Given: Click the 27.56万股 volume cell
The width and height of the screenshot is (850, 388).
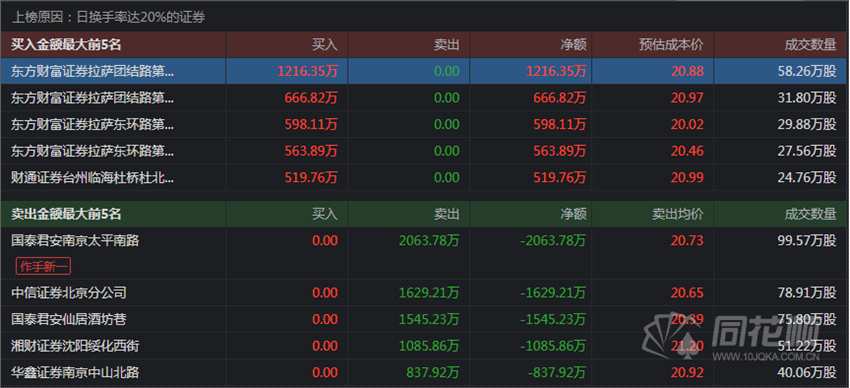Looking at the screenshot, I should pyautogui.click(x=807, y=151).
